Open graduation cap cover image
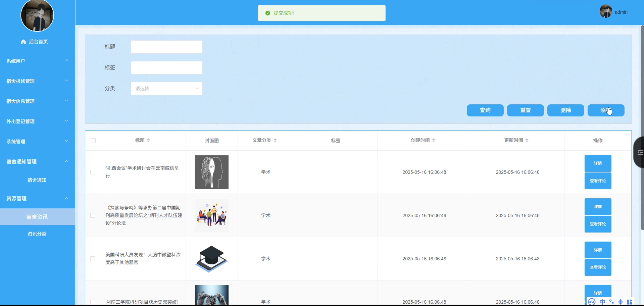The height and width of the screenshot is (306, 644). (x=212, y=259)
